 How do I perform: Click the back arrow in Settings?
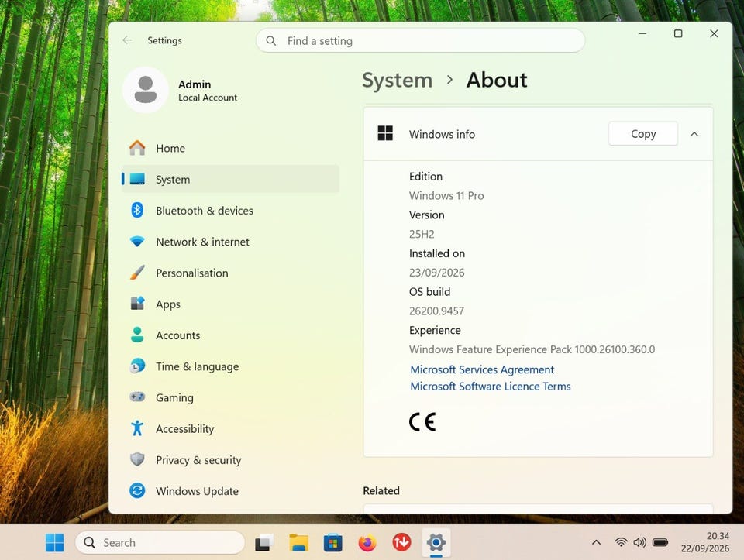(127, 40)
